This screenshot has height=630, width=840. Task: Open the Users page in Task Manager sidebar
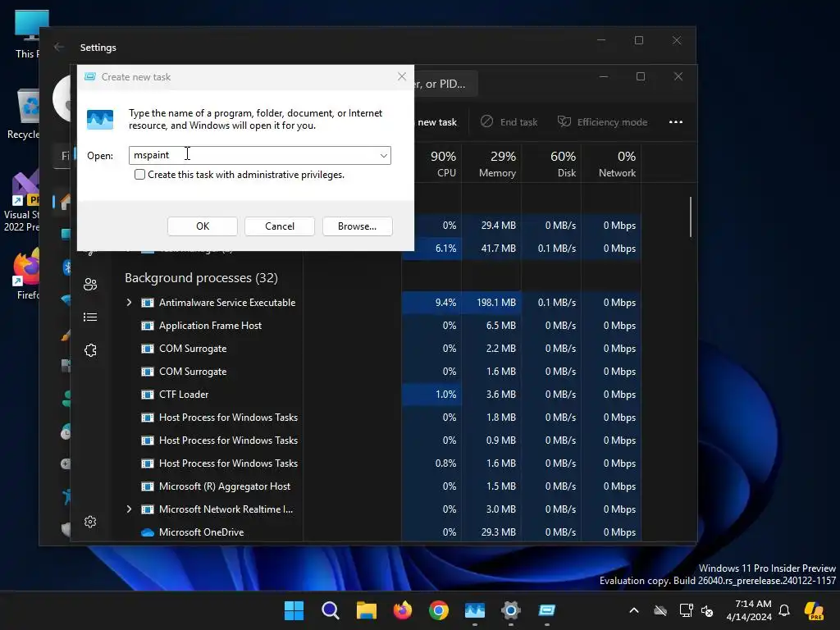point(90,285)
